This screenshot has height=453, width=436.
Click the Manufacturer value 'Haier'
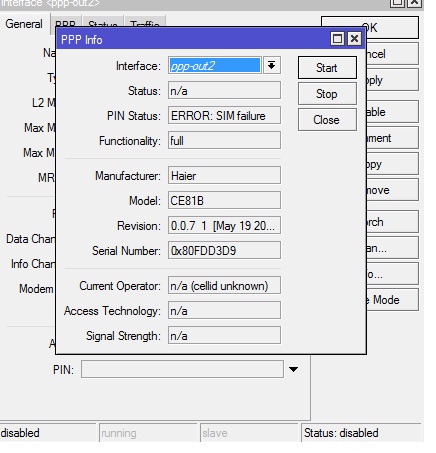pyautogui.click(x=224, y=176)
